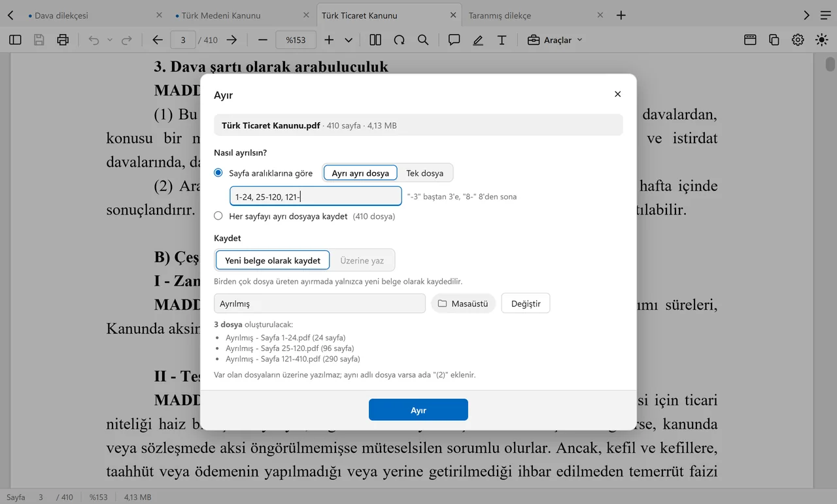This screenshot has width=837, height=504.
Task: Select the text tool icon
Action: point(502,40)
